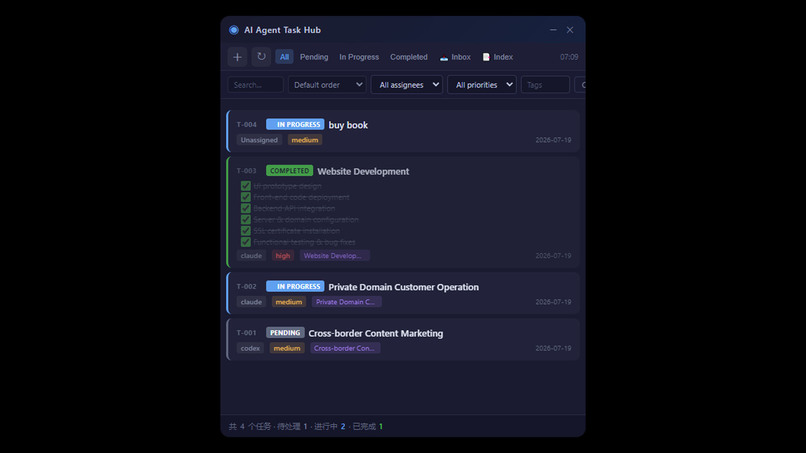The image size is (806, 453).
Task: Click the Tags filter field
Action: point(545,85)
